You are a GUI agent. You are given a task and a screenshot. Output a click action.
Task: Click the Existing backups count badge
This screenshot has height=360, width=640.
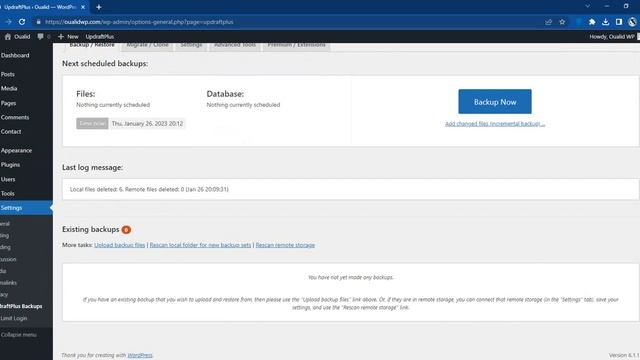[x=126, y=230]
